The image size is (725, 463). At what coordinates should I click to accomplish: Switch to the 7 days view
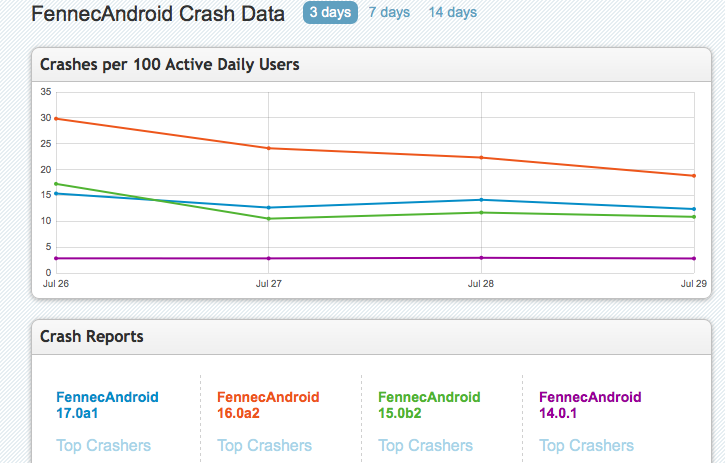[389, 13]
